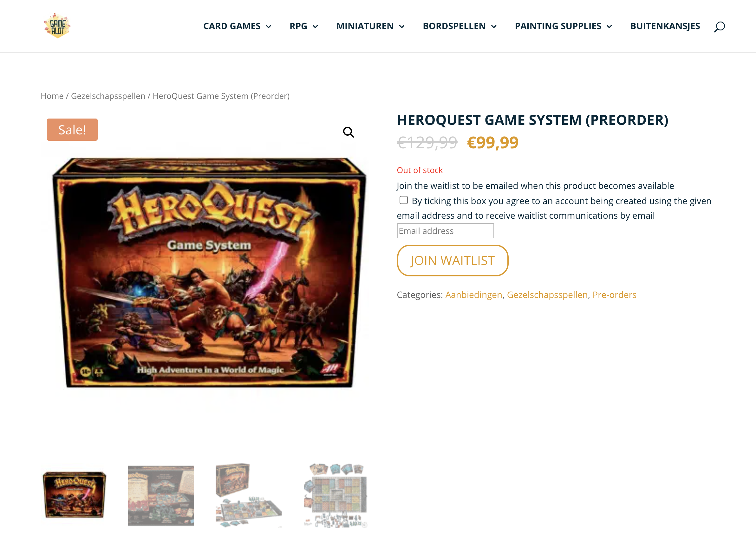Go to the Buitenkansjes page
The width and height of the screenshot is (756, 535).
(665, 26)
